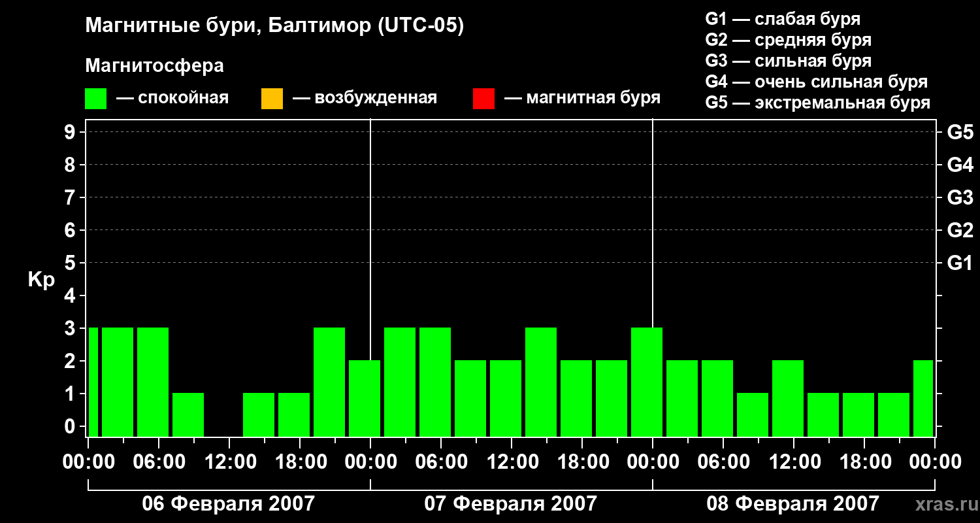Click the 'G5 — экстремальная буря' legend line

point(817,103)
